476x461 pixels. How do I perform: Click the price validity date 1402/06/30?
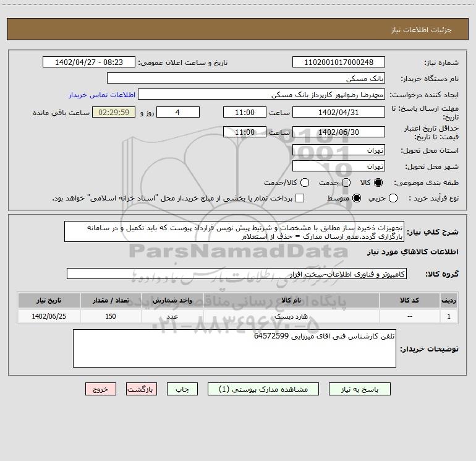[x=339, y=132]
